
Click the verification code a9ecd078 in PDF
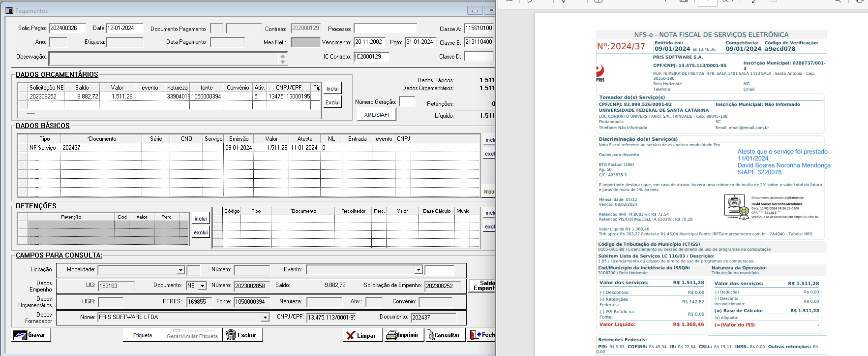click(x=780, y=49)
